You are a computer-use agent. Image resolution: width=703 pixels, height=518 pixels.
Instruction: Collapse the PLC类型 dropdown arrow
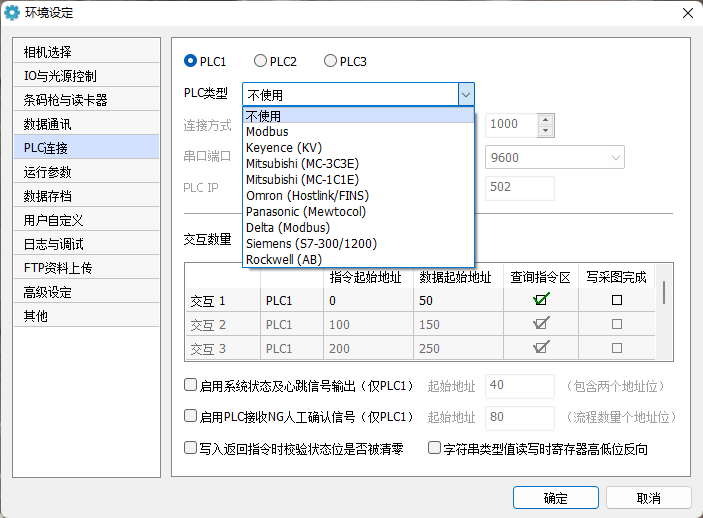pyautogui.click(x=466, y=95)
